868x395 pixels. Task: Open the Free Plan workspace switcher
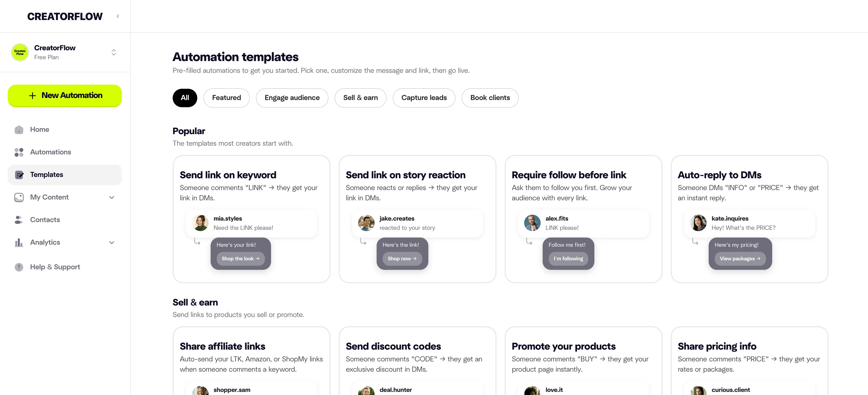(113, 52)
